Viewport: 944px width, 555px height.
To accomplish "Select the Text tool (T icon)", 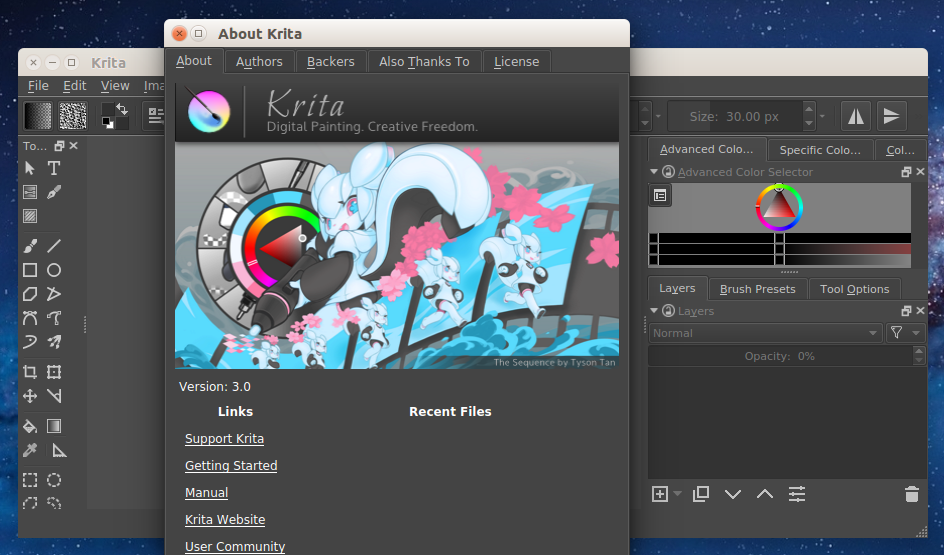I will coord(54,168).
